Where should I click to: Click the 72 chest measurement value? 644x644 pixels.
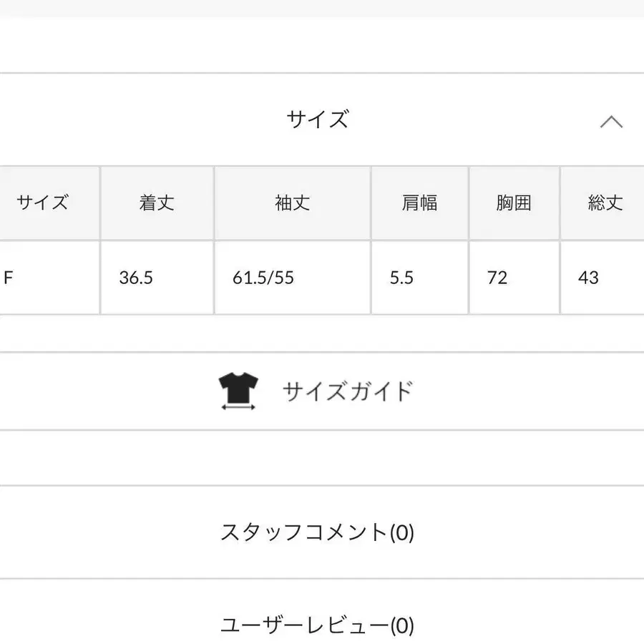[x=497, y=278]
